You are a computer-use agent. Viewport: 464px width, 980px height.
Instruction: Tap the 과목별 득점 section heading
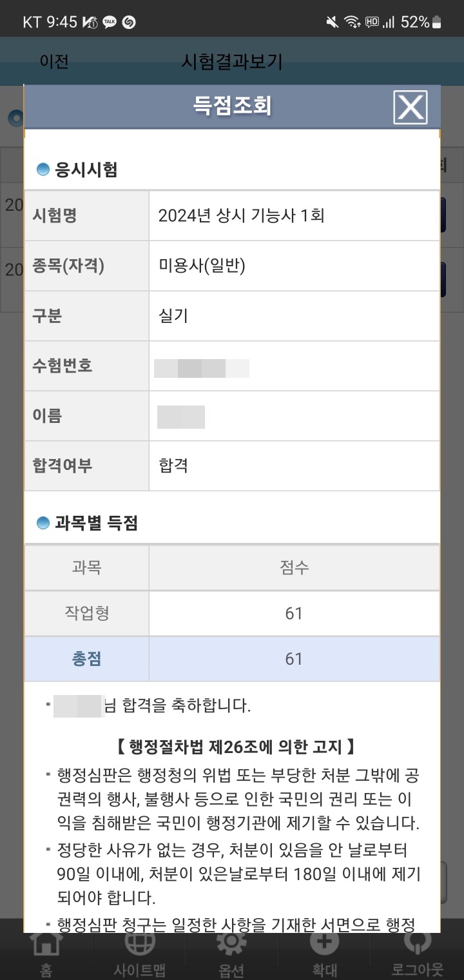click(x=88, y=523)
